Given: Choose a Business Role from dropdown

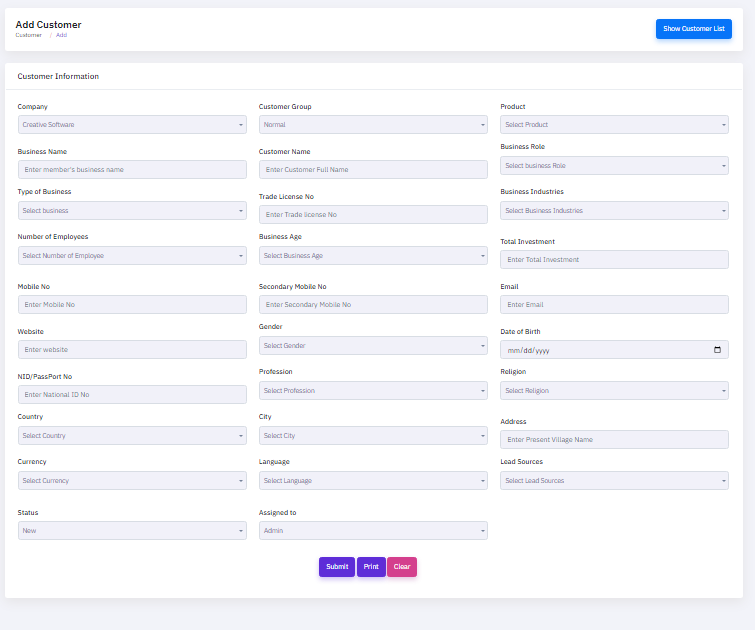Looking at the screenshot, I should (x=614, y=166).
